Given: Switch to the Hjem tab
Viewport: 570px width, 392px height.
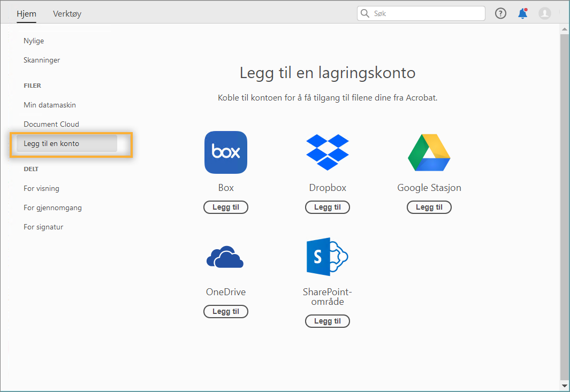Looking at the screenshot, I should pos(26,14).
